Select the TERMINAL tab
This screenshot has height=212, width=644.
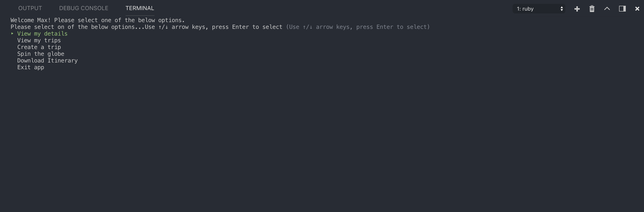pos(140,8)
